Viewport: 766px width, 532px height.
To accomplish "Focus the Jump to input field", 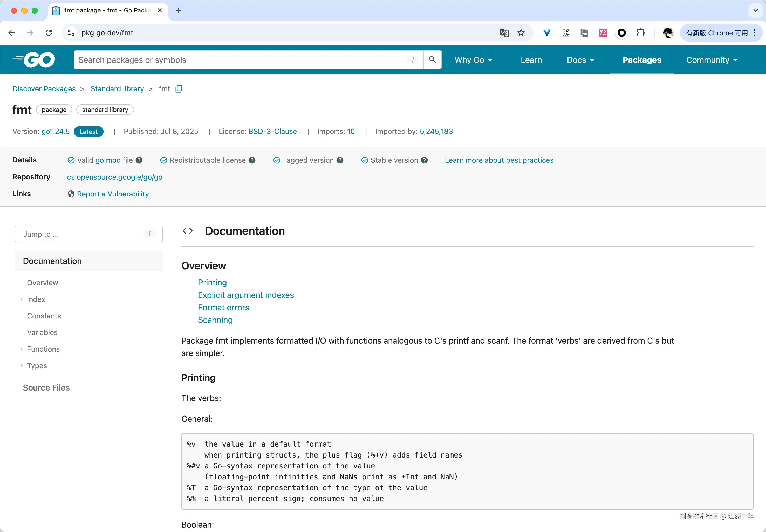I will click(83, 234).
